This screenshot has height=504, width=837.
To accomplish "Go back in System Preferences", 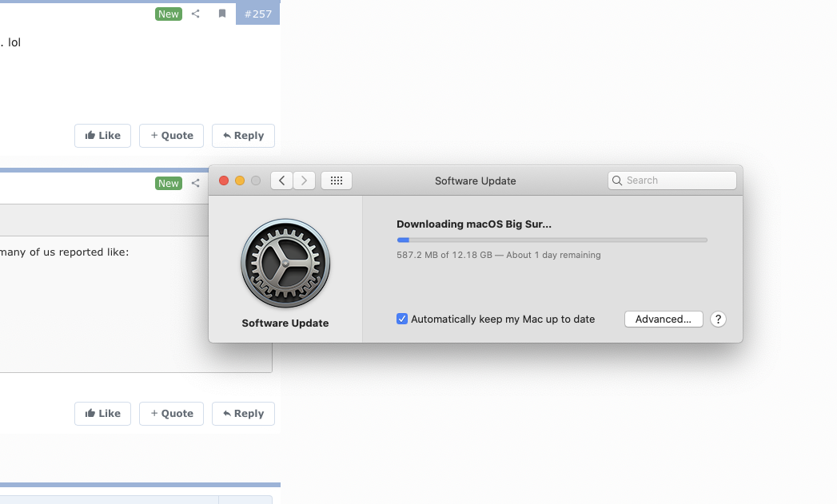I will click(x=282, y=181).
